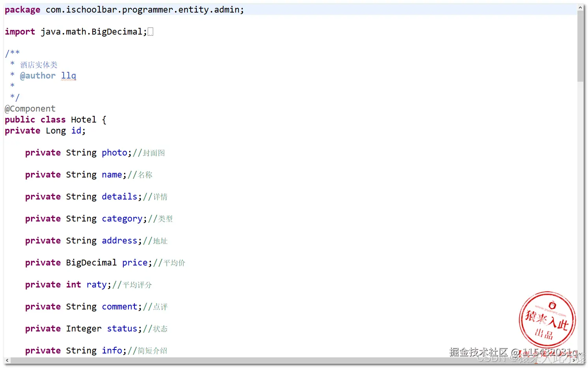Click the field name 'status'
The height and width of the screenshot is (368, 588).
coord(122,329)
